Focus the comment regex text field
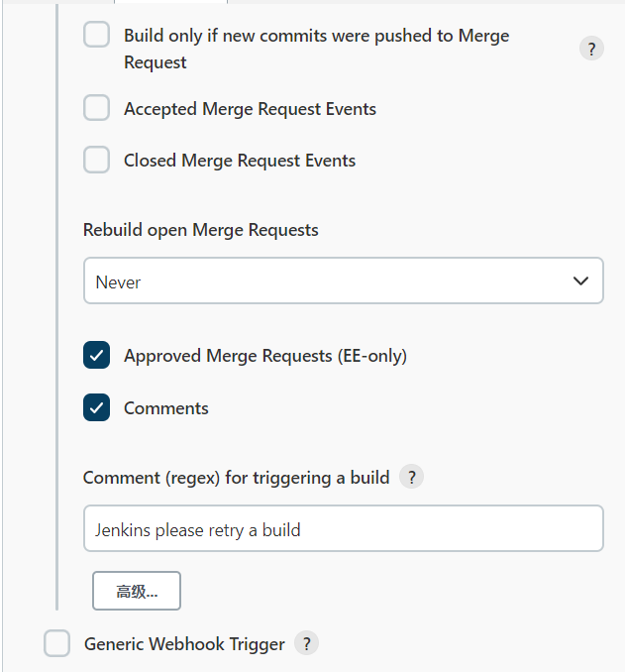This screenshot has height=672, width=625. [x=343, y=529]
